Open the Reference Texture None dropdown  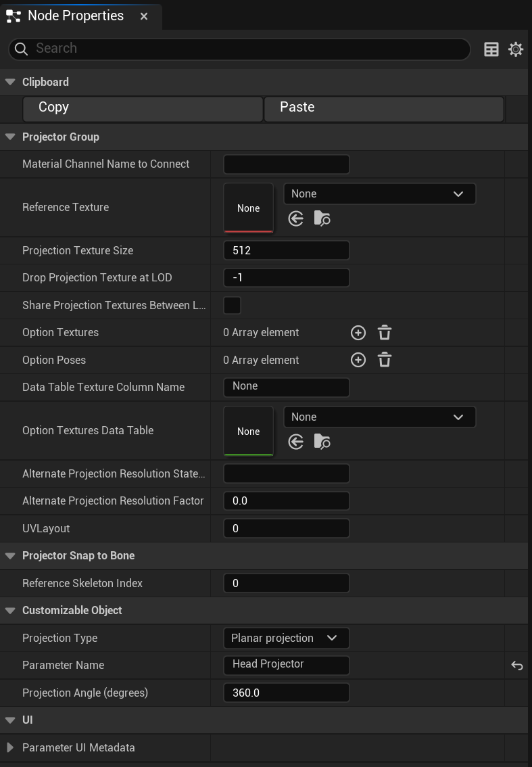click(x=379, y=193)
